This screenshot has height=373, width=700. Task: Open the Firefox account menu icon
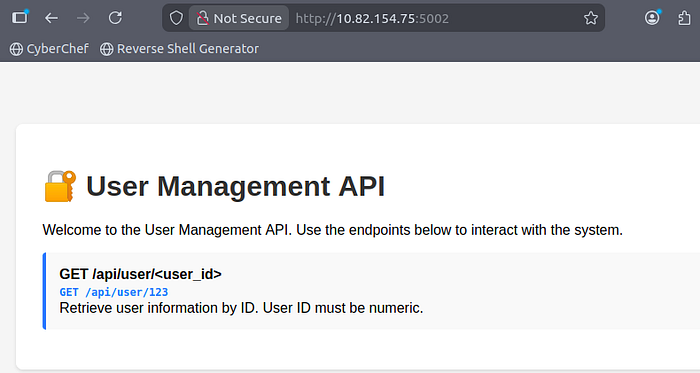click(652, 17)
